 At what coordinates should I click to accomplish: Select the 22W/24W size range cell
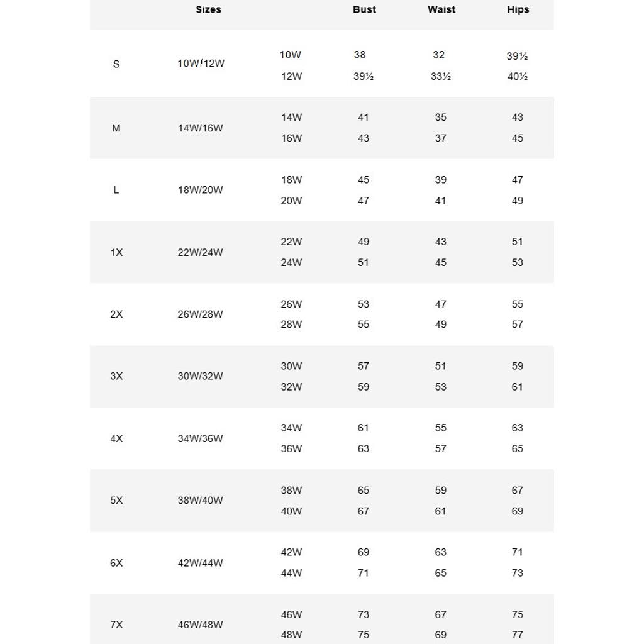coord(200,252)
